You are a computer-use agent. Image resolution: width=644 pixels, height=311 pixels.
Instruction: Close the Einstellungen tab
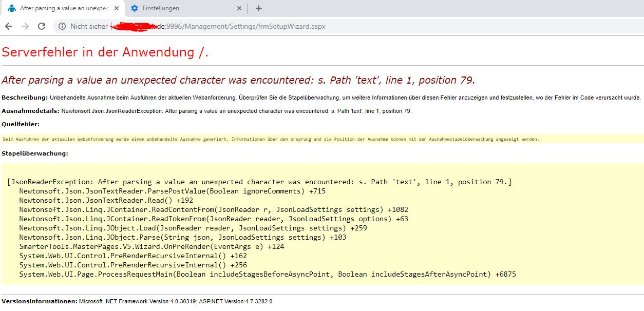[239, 8]
